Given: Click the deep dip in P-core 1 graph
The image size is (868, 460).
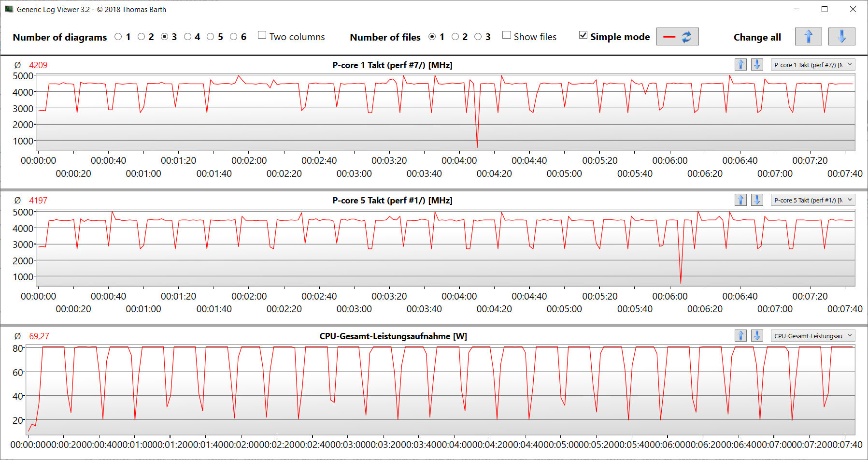Looking at the screenshot, I should (x=477, y=145).
